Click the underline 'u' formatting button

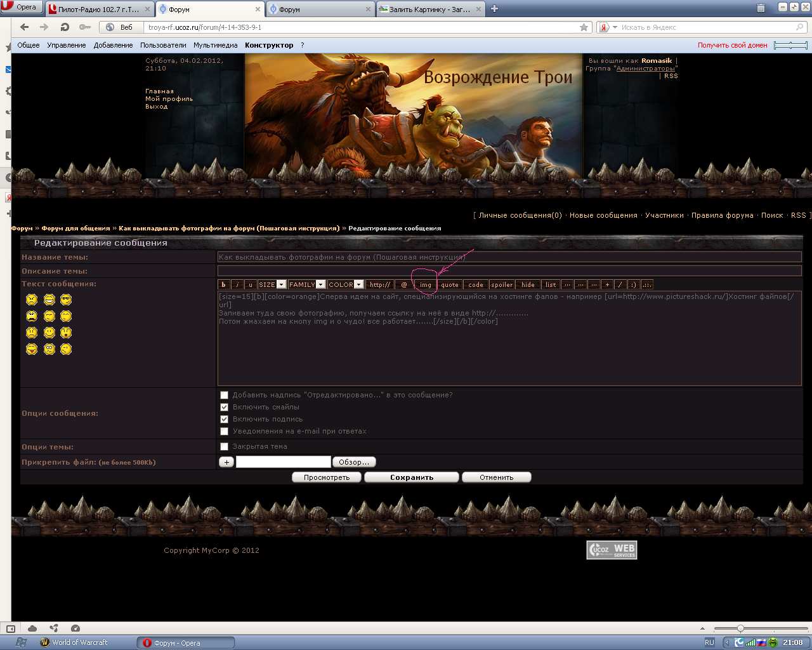pyautogui.click(x=250, y=285)
